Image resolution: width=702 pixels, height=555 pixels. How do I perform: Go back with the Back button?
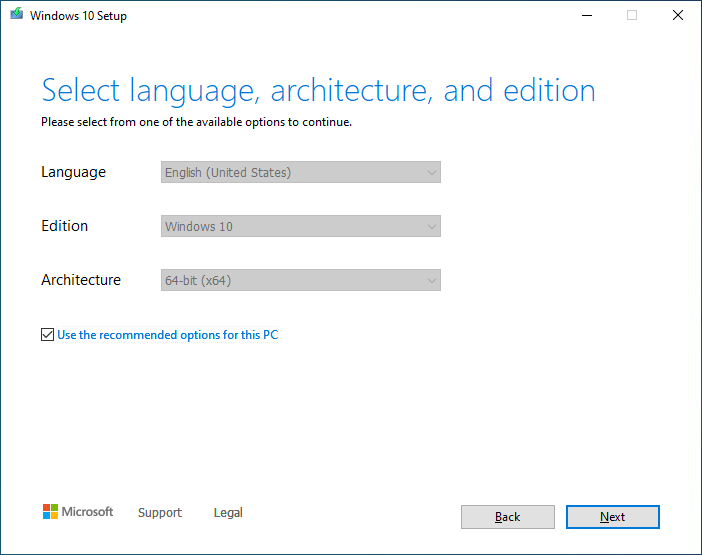[507, 517]
